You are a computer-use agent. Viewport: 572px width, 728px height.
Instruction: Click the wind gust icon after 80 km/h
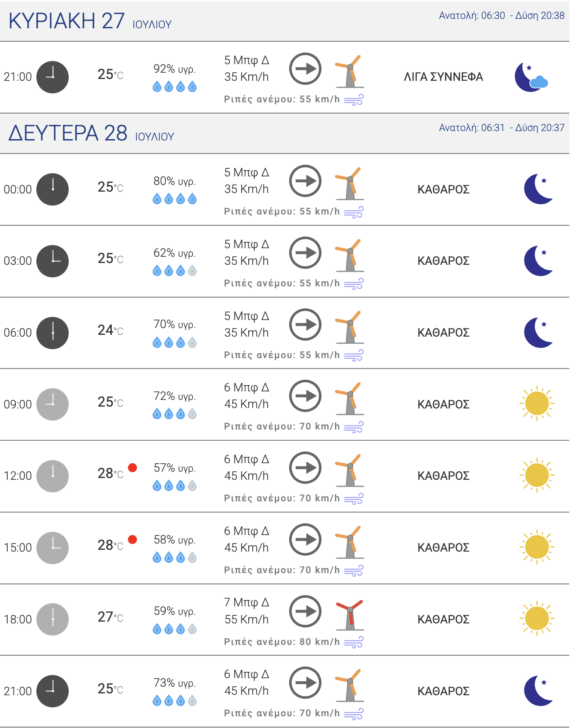point(353,642)
